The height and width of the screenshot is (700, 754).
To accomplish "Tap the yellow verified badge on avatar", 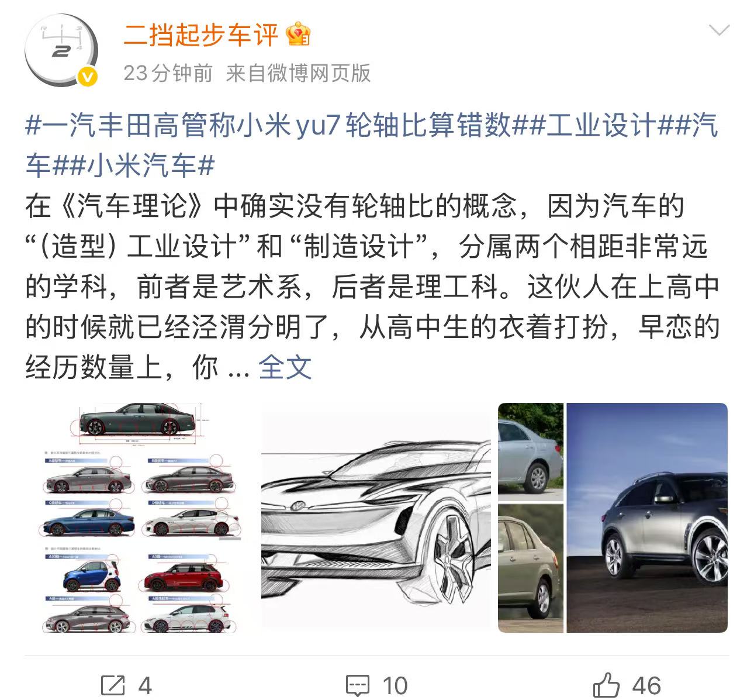I will (88, 77).
